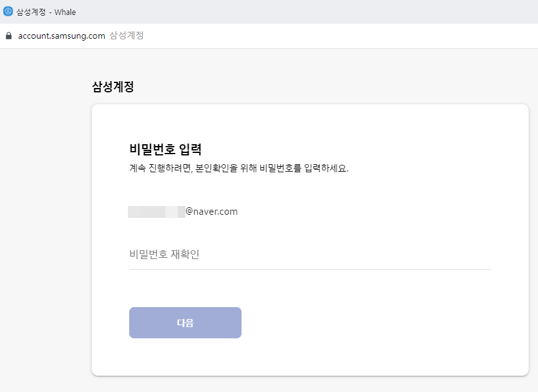Click the @naver.com email address text
Screen dimensions: 538x392
pos(183,212)
